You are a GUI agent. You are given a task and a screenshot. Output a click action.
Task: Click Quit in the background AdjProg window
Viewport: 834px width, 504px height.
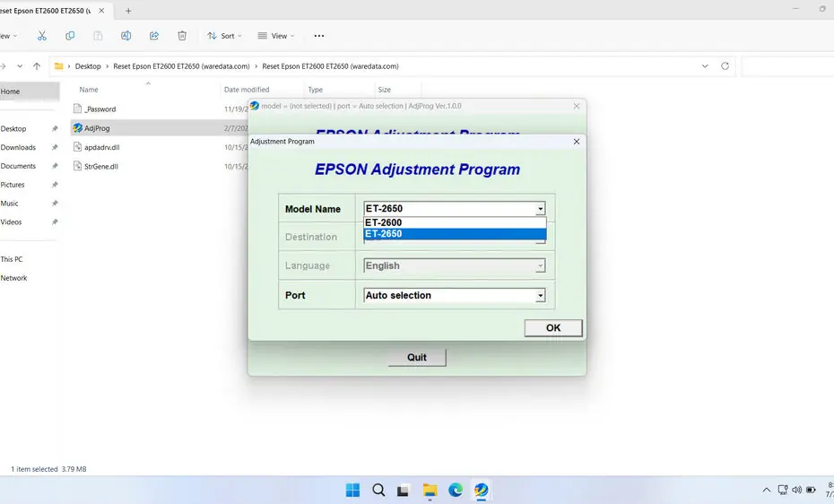[417, 357]
